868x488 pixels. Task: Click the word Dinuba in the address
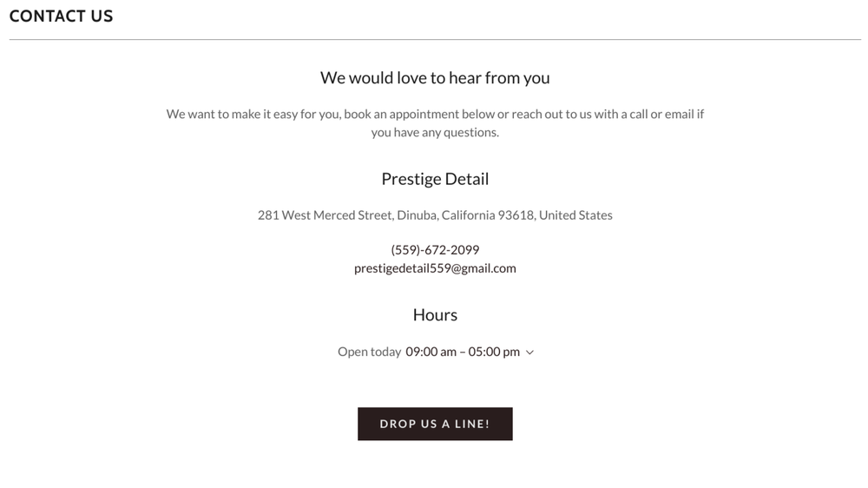(417, 215)
